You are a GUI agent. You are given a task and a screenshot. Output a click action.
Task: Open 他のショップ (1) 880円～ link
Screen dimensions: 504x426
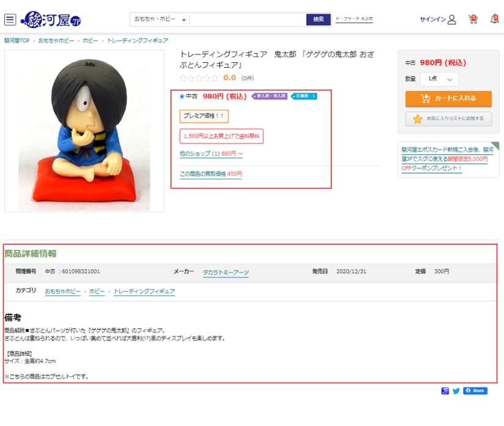[x=211, y=154]
